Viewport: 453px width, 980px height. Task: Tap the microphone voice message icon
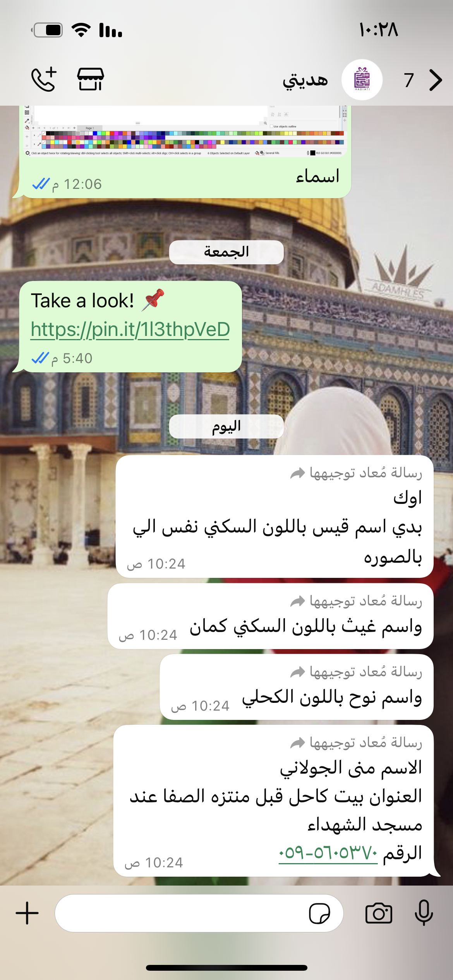click(x=424, y=913)
